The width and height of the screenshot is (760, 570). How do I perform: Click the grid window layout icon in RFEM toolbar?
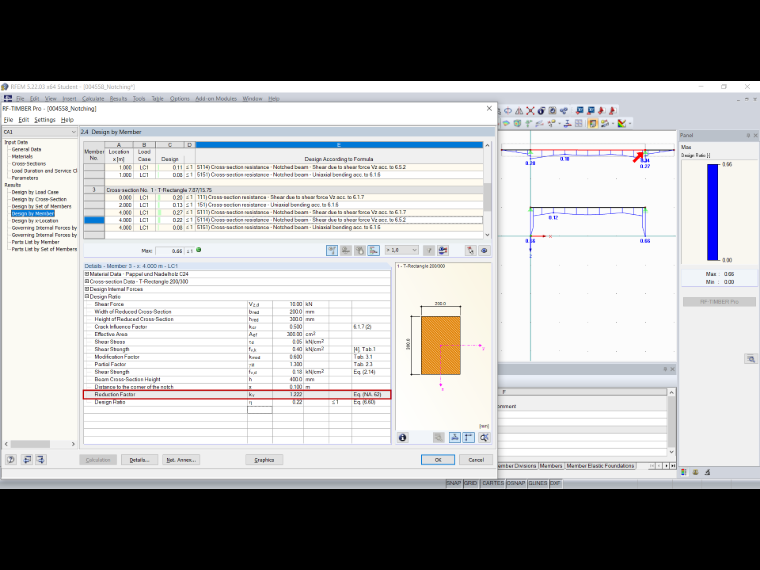click(x=578, y=123)
